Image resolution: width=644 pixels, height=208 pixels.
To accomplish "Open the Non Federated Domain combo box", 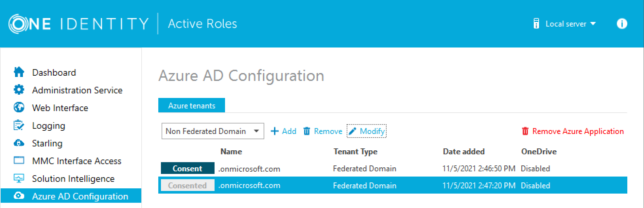I will point(213,131).
